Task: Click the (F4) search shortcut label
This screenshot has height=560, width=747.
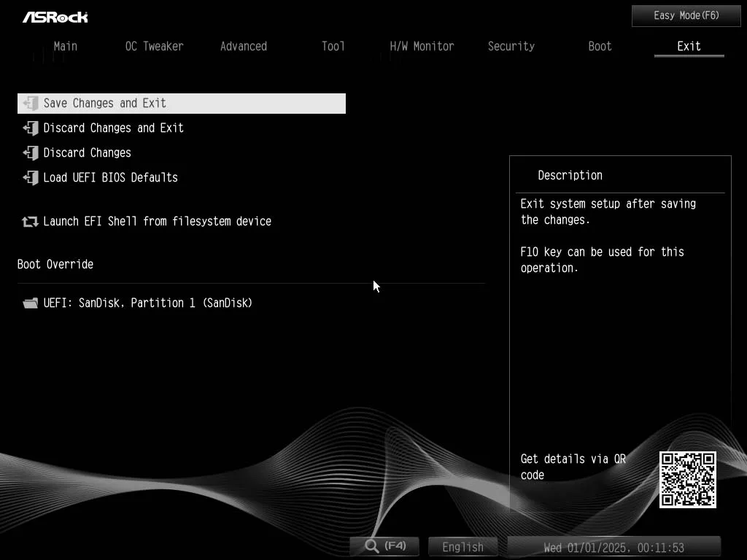Action: (395, 545)
